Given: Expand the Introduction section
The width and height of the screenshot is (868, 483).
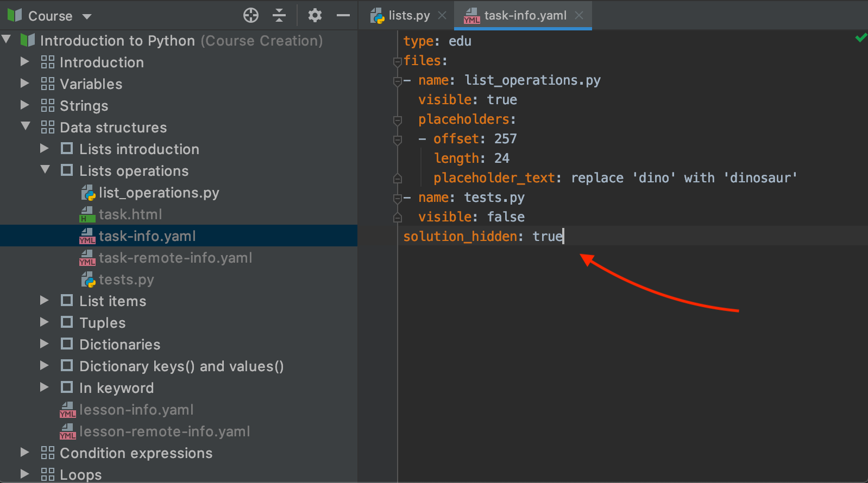Looking at the screenshot, I should point(25,61).
